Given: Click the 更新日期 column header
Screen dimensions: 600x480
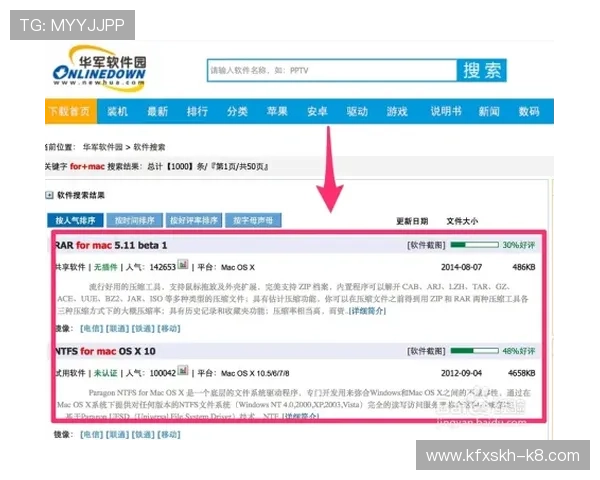Looking at the screenshot, I should 412,221.
